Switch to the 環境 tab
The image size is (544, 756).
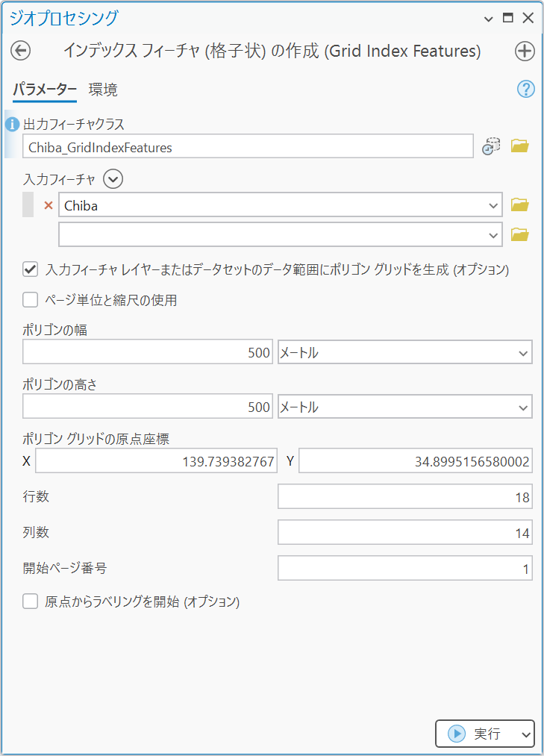[103, 90]
